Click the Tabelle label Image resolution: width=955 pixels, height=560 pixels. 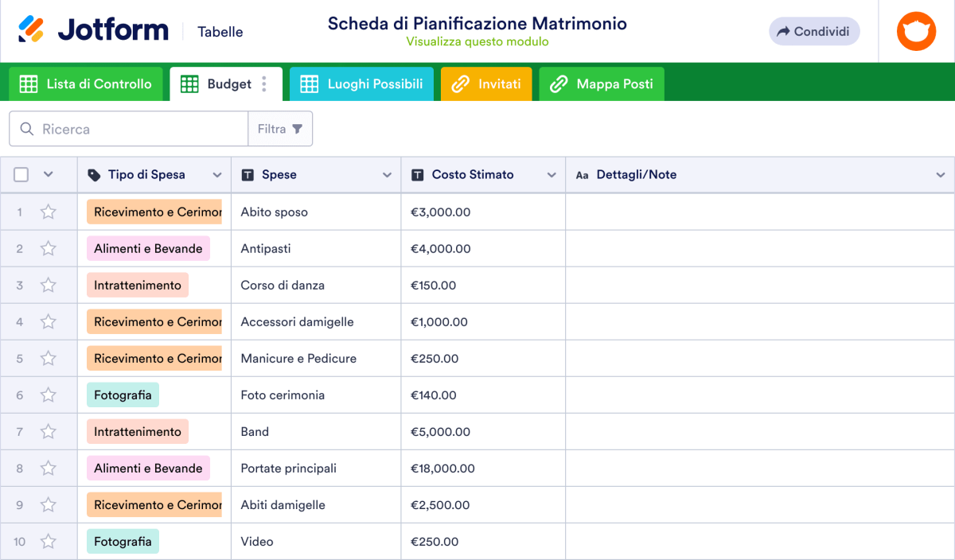220,32
